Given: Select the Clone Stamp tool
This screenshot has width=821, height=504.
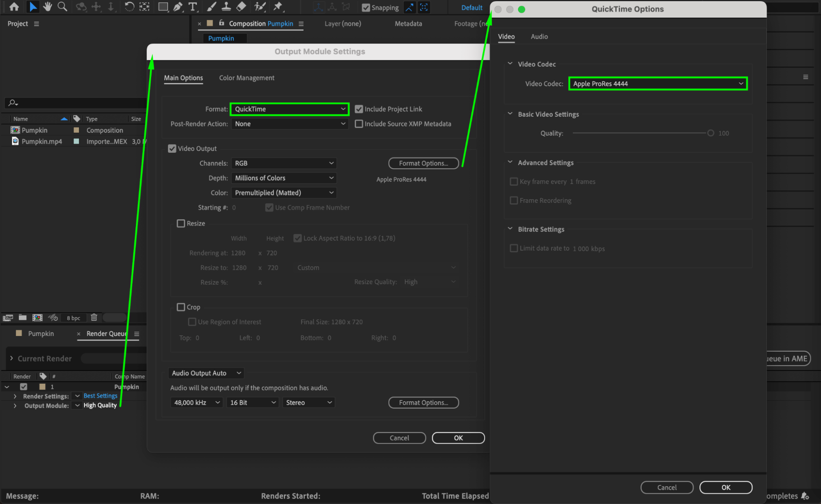Looking at the screenshot, I should tap(226, 7).
